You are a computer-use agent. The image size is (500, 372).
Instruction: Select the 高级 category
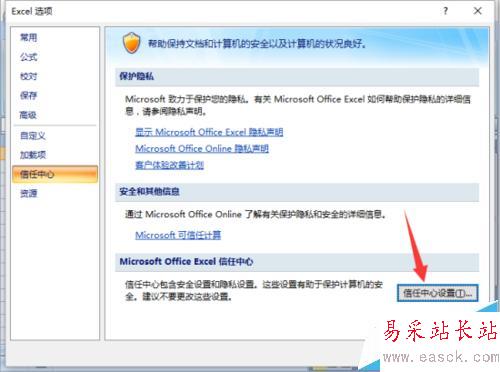point(29,115)
